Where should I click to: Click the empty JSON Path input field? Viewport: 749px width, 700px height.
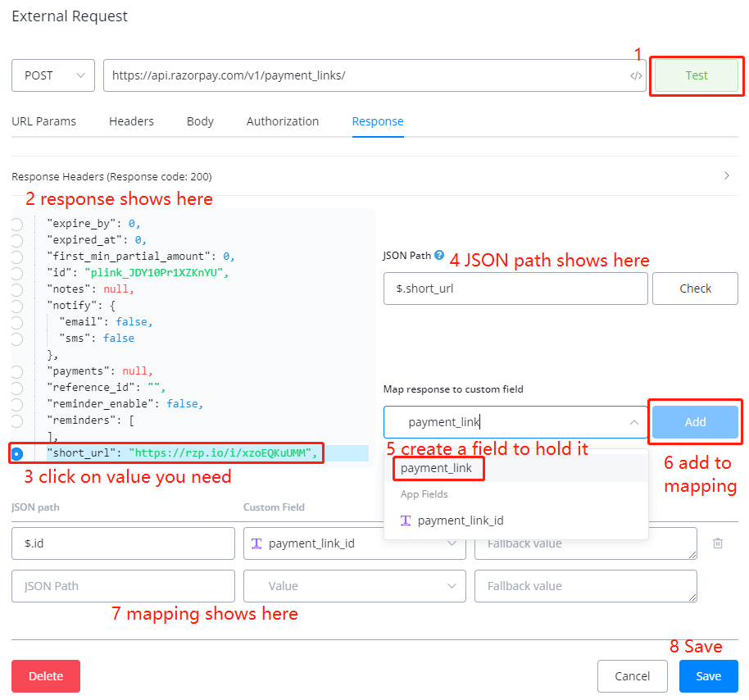pyautogui.click(x=123, y=586)
